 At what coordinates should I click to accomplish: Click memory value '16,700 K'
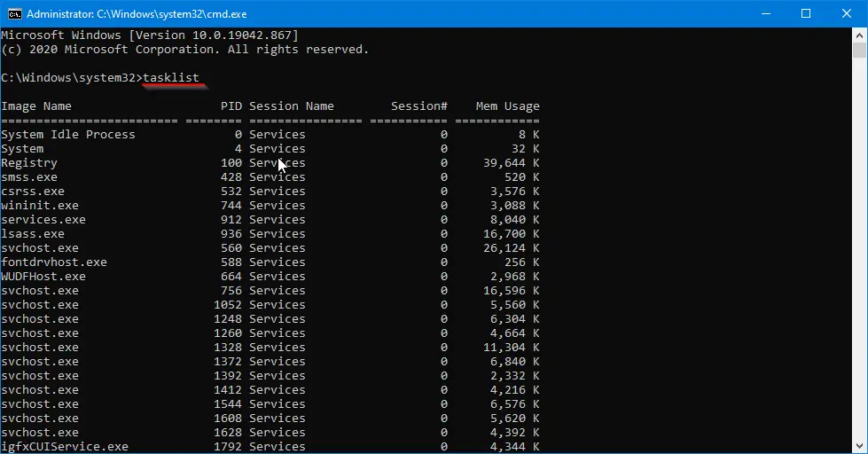(511, 233)
